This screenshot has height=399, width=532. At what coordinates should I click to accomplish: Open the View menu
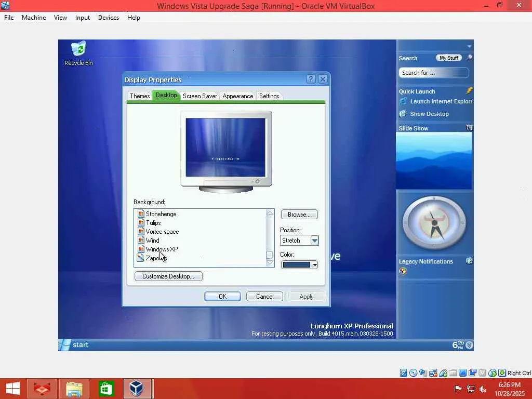click(x=60, y=18)
